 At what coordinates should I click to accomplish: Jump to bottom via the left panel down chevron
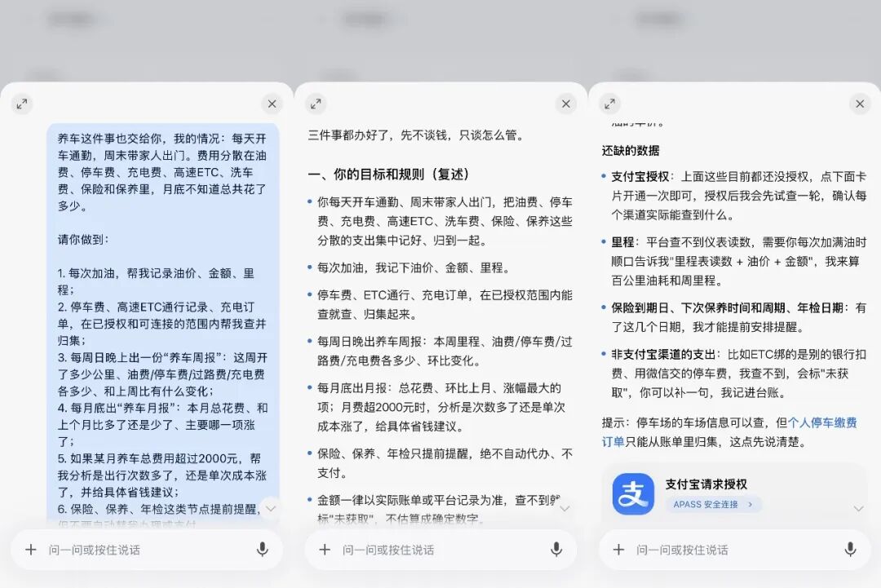271,509
